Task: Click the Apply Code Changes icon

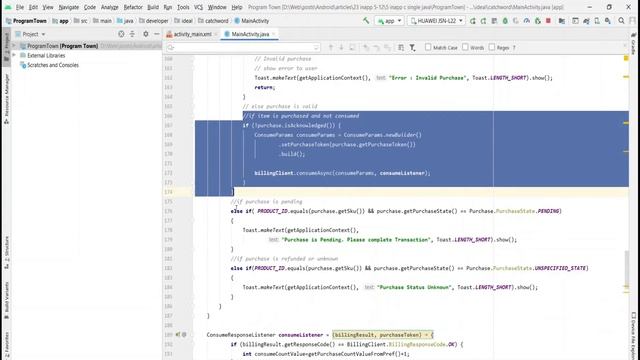Action: (494, 20)
